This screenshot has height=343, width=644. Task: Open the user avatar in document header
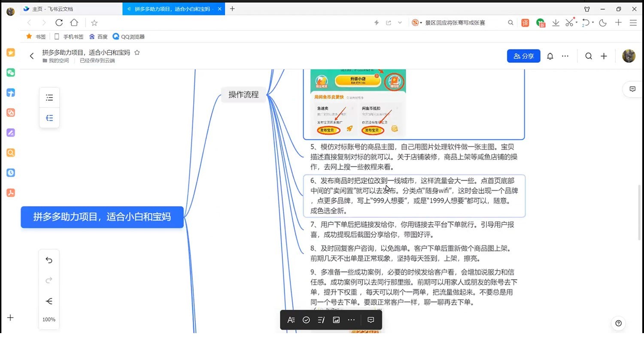(x=629, y=56)
